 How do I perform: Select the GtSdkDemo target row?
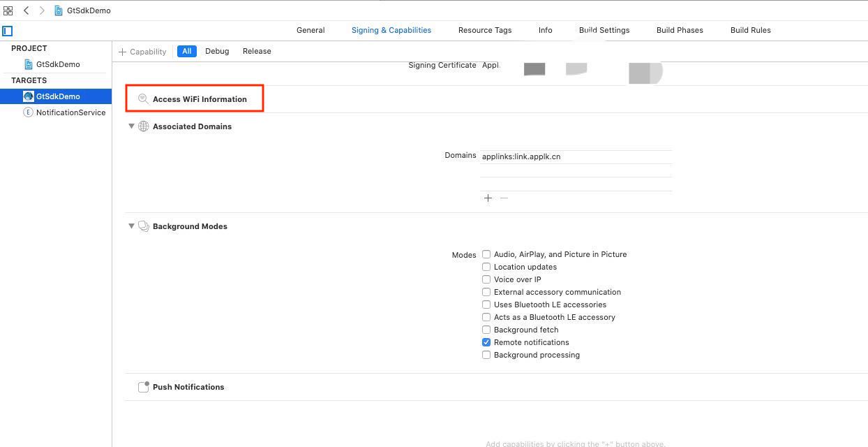(x=56, y=96)
